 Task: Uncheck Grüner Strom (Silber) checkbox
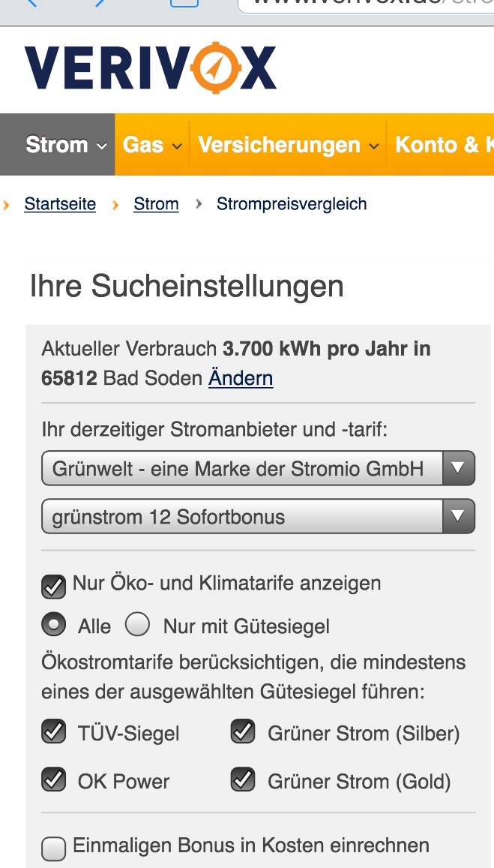tap(243, 731)
